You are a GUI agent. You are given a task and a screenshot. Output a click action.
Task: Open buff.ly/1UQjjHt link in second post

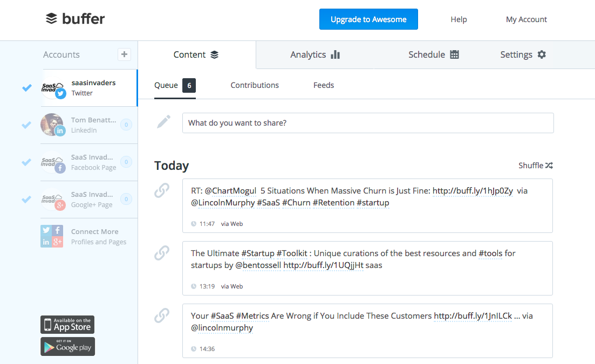(x=323, y=265)
